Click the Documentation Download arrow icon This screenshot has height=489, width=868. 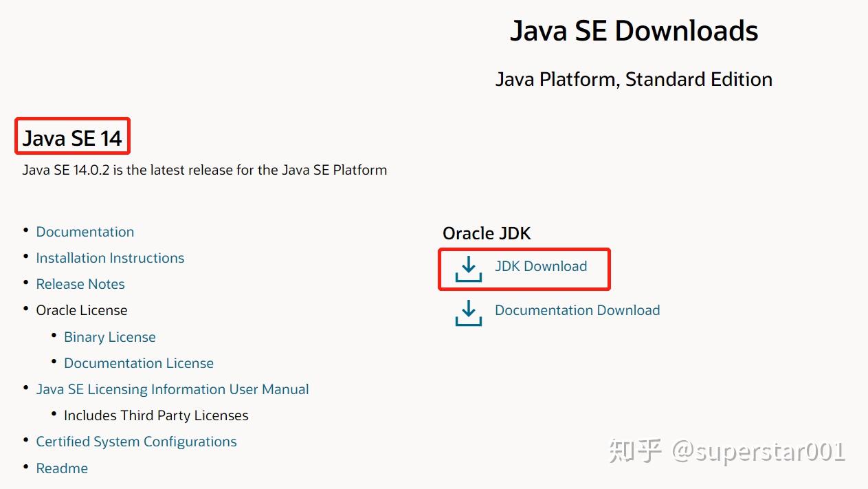tap(469, 312)
